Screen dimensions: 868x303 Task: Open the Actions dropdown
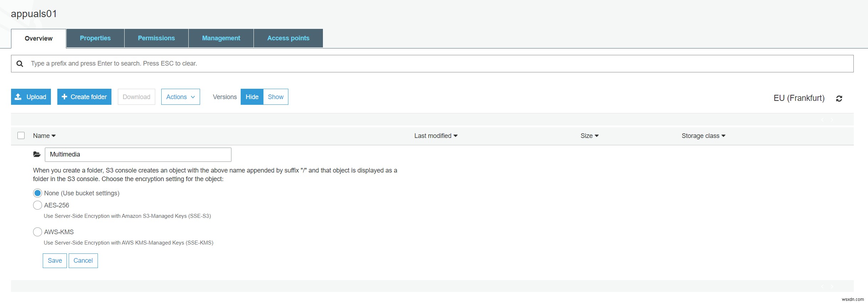(181, 97)
